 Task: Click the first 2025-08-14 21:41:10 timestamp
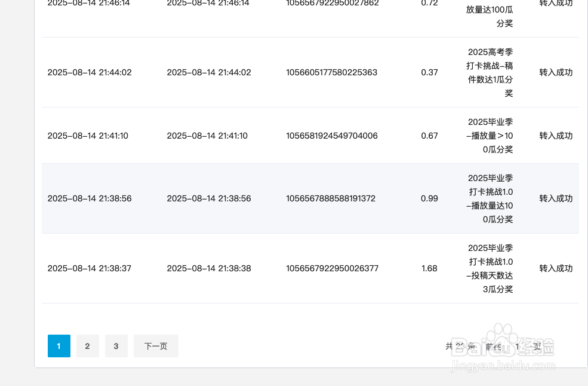point(88,136)
